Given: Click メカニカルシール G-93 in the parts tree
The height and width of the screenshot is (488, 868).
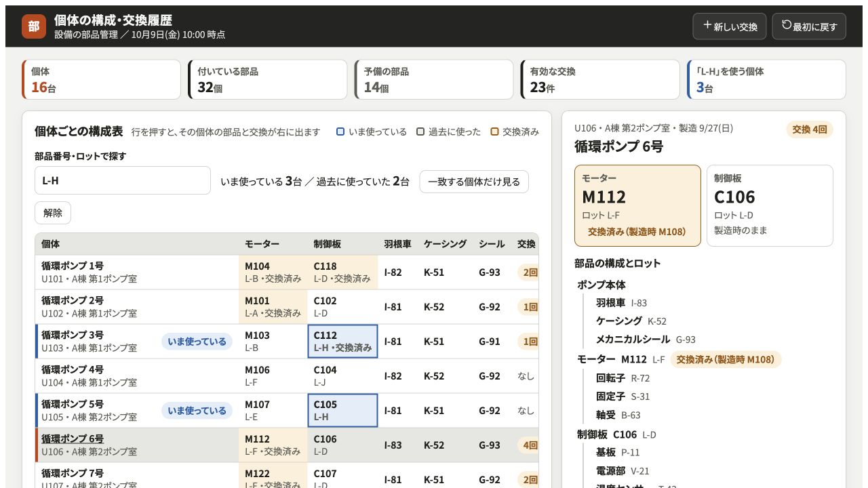Looking at the screenshot, I should [x=646, y=340].
